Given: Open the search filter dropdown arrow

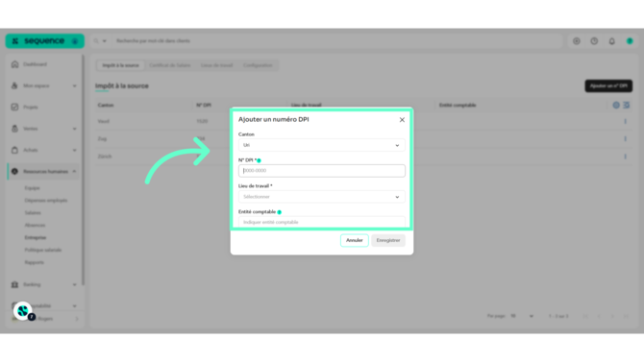Looking at the screenshot, I should click(105, 41).
